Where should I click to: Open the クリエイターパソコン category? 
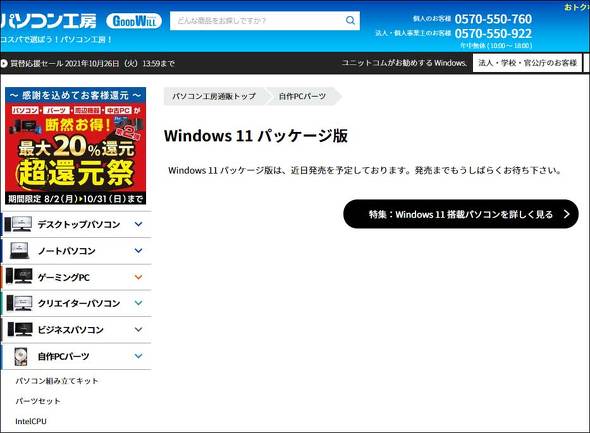click(79, 303)
